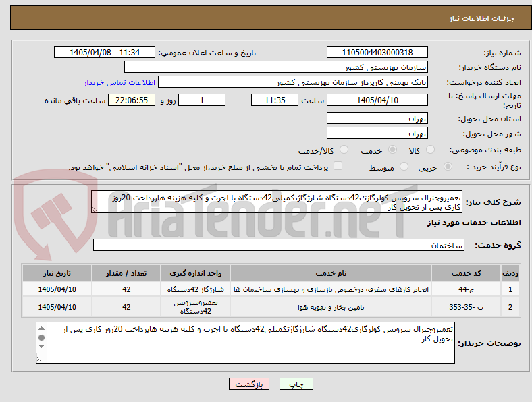
Task: Select the کالا radio button
Action: [x=430, y=150]
